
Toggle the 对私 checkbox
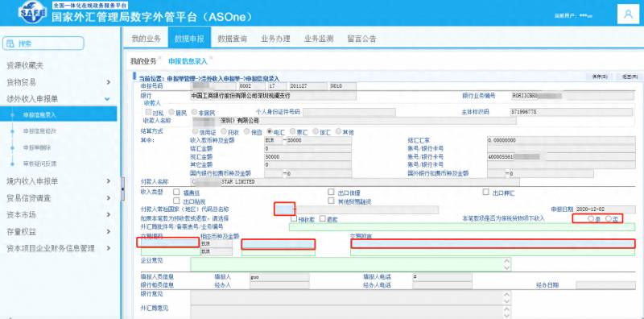pyautogui.click(x=149, y=112)
